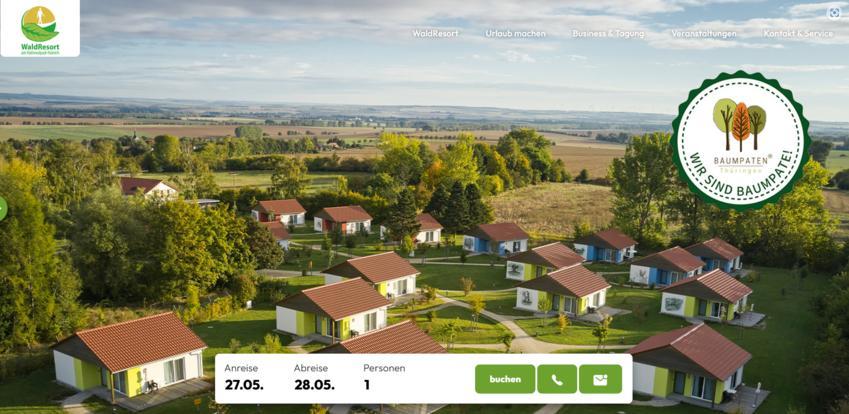Open the WaldResort menu item
This screenshot has height=414, width=849.
pos(435,34)
